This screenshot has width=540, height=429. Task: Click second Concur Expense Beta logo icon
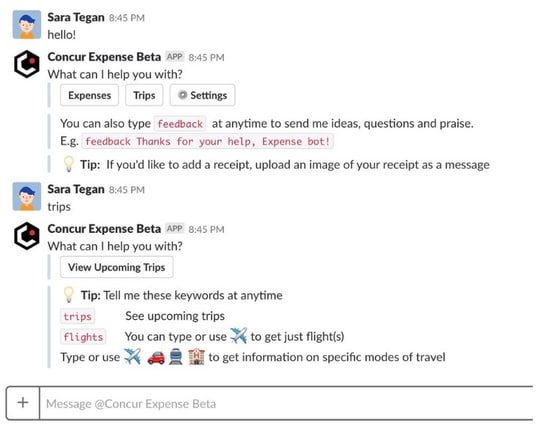pos(27,236)
